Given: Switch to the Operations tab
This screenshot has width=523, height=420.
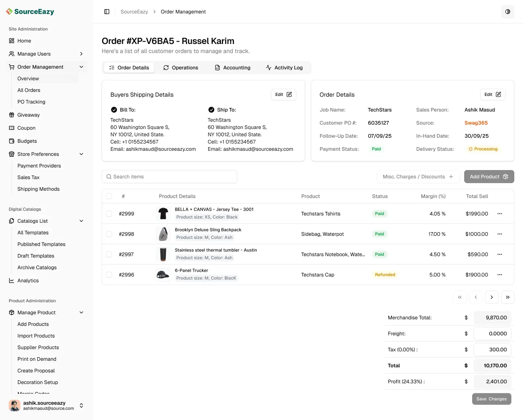Looking at the screenshot, I should [181, 68].
